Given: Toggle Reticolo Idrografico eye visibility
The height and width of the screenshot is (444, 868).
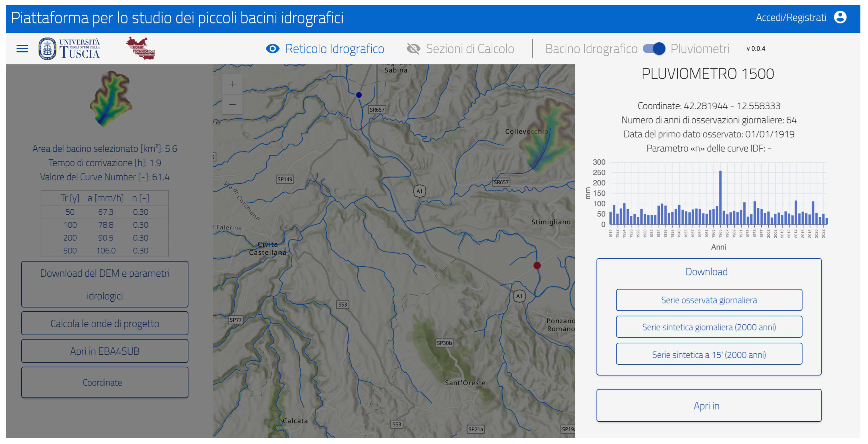Looking at the screenshot, I should (x=272, y=49).
